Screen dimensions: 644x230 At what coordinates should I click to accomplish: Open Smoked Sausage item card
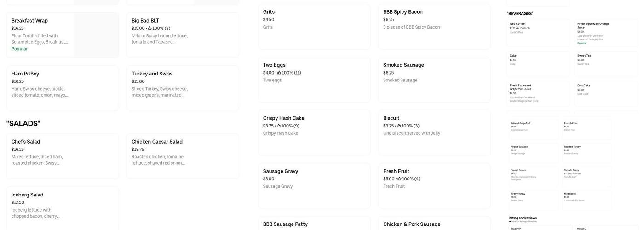click(x=434, y=80)
